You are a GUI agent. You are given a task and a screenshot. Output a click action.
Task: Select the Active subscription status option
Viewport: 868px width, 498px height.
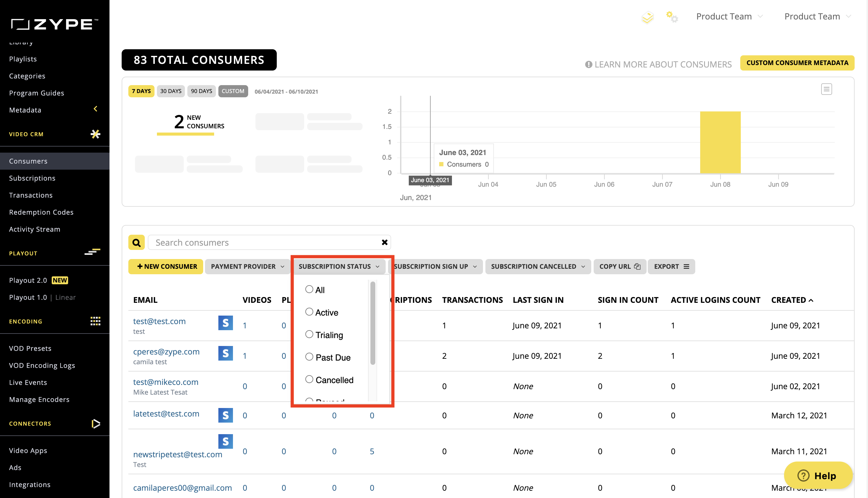[x=309, y=312]
